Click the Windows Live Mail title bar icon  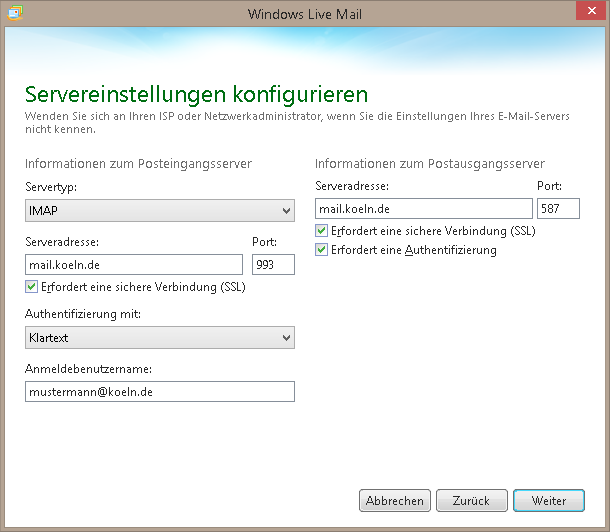15,13
